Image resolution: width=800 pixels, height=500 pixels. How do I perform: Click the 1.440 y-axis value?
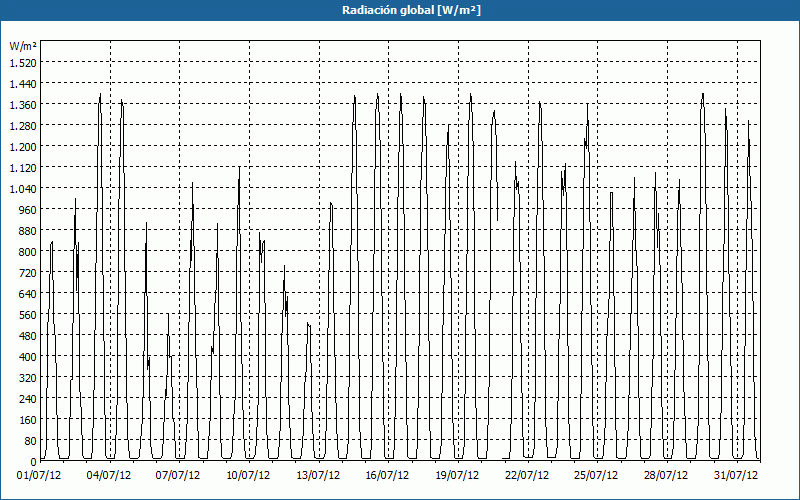pyautogui.click(x=23, y=83)
